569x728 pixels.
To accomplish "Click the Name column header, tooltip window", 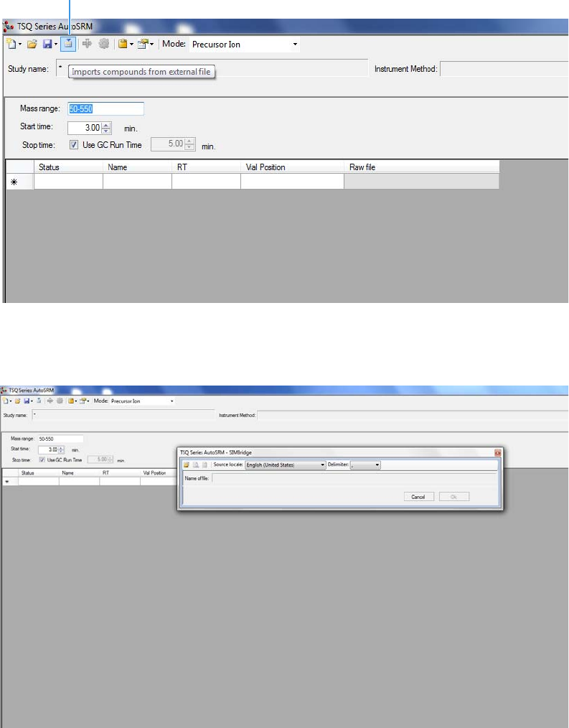I will click(137, 167).
